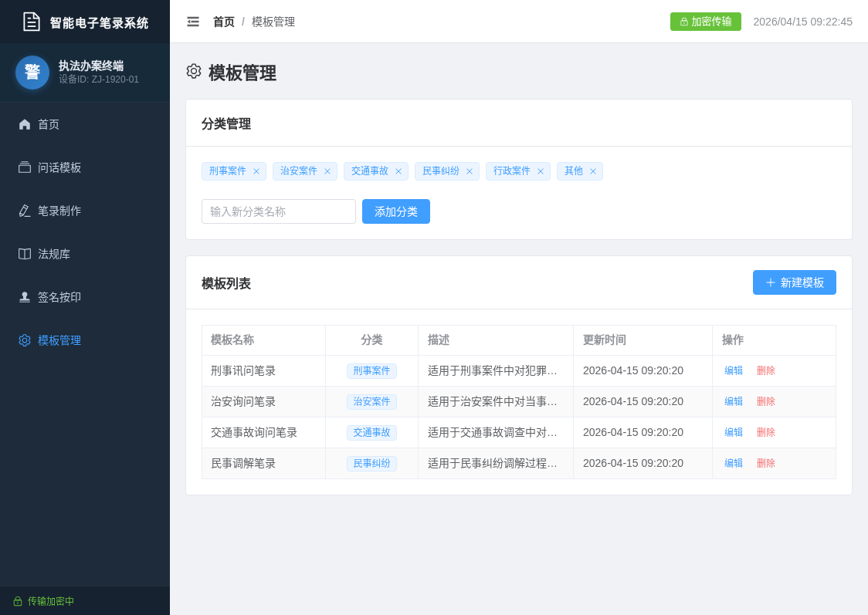The image size is (868, 615).
Task: Open 法规库 using the book icon
Action: [x=25, y=254]
